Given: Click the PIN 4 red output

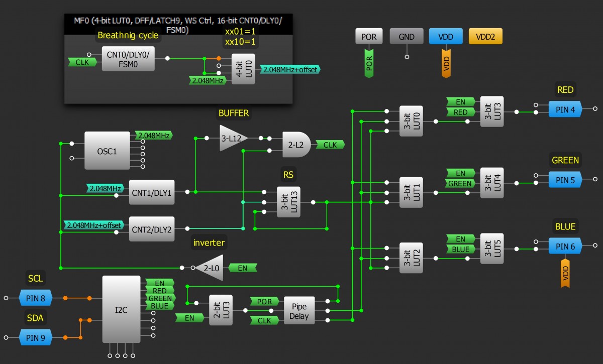Looking at the screenshot, I should click(565, 108).
